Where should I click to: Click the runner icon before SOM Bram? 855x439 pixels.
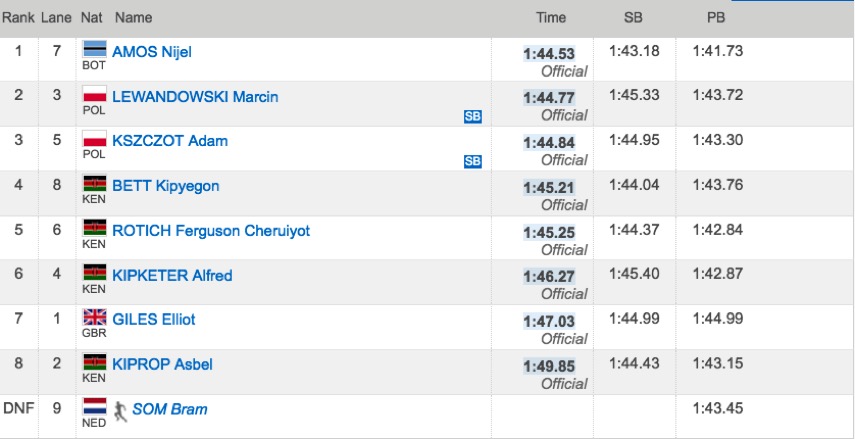pyautogui.click(x=121, y=411)
